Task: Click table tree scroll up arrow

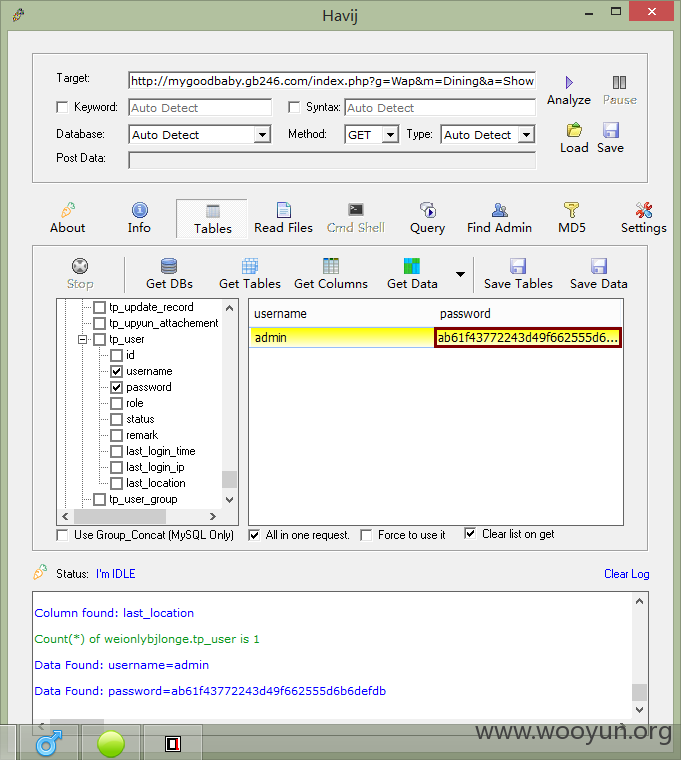Action: coord(230,308)
